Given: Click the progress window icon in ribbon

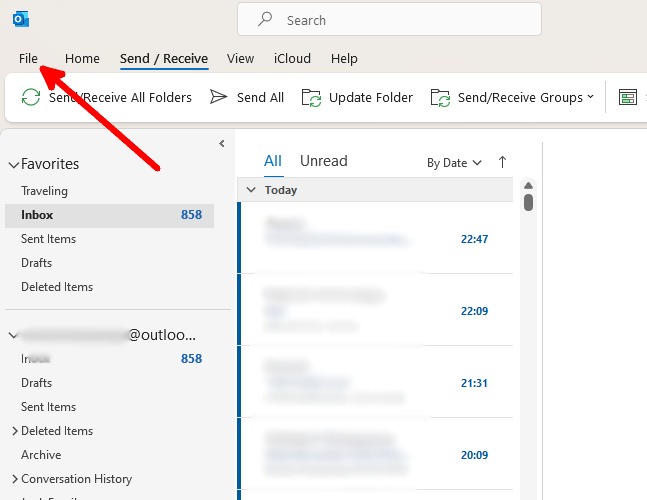Looking at the screenshot, I should click(628, 97).
